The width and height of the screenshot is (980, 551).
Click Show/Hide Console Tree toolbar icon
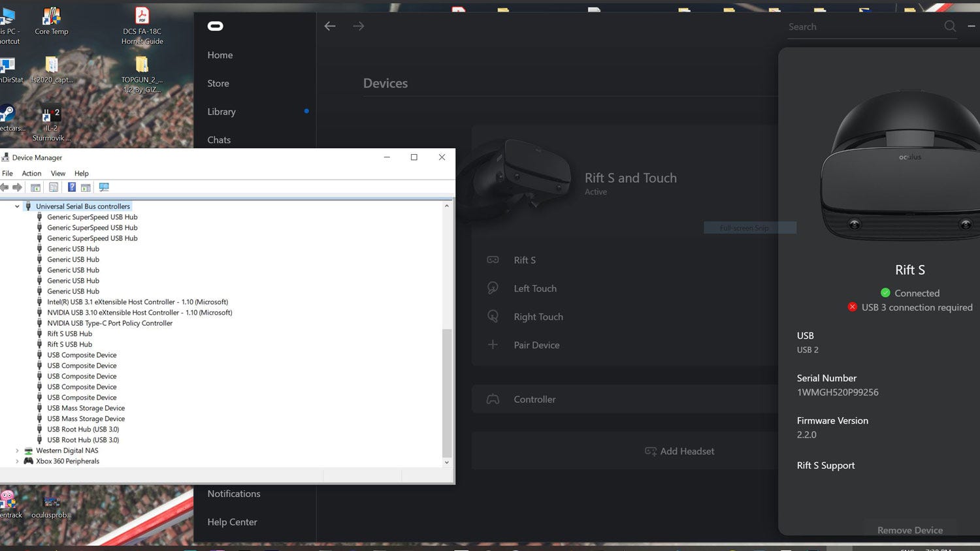pos(35,187)
